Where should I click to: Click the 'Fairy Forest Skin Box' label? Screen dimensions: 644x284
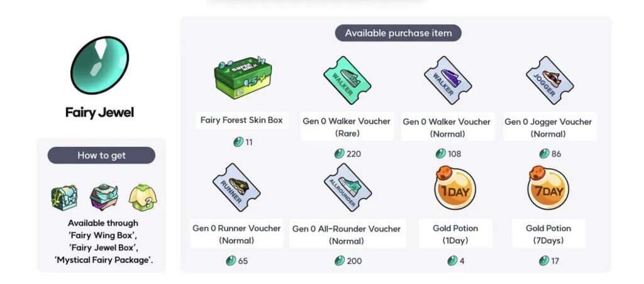241,120
